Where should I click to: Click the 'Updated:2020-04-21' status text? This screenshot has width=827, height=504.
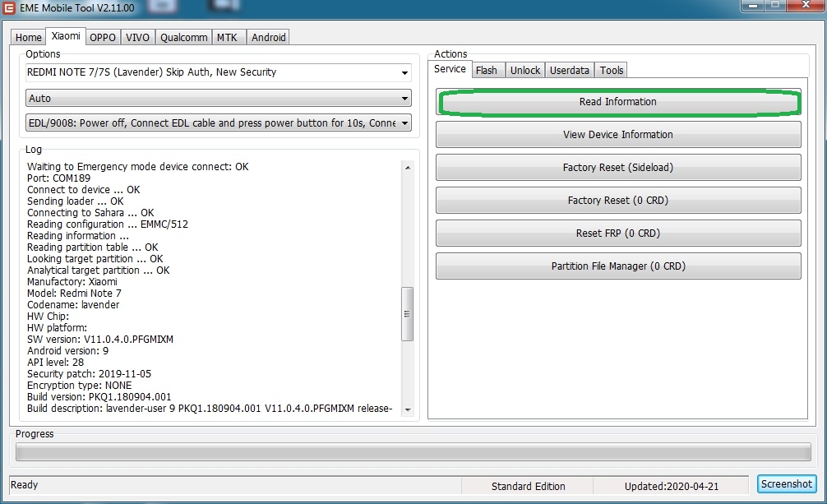672,487
